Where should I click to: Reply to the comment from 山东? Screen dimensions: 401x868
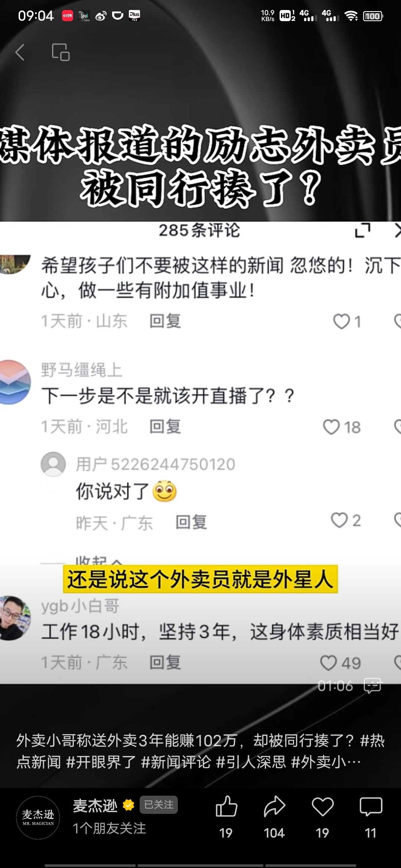point(165,321)
